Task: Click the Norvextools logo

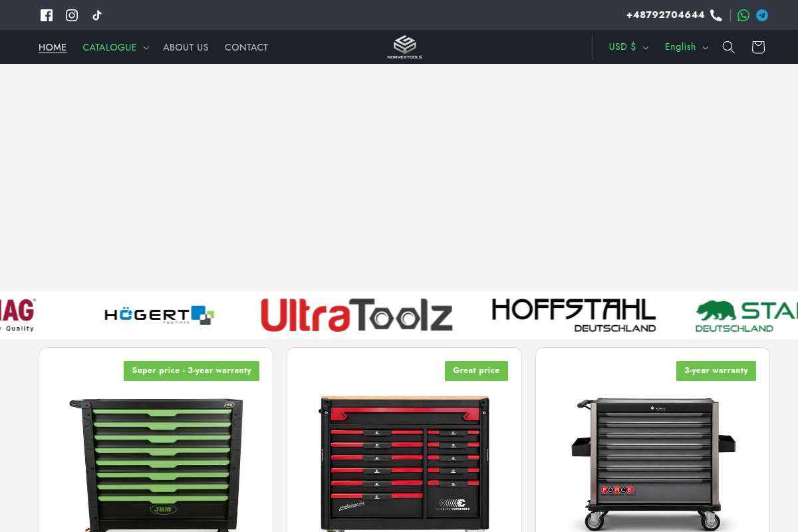Action: point(404,47)
